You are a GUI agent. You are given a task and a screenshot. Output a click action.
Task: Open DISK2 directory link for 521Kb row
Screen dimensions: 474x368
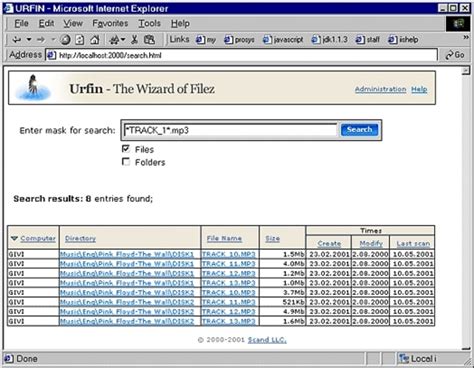127,302
